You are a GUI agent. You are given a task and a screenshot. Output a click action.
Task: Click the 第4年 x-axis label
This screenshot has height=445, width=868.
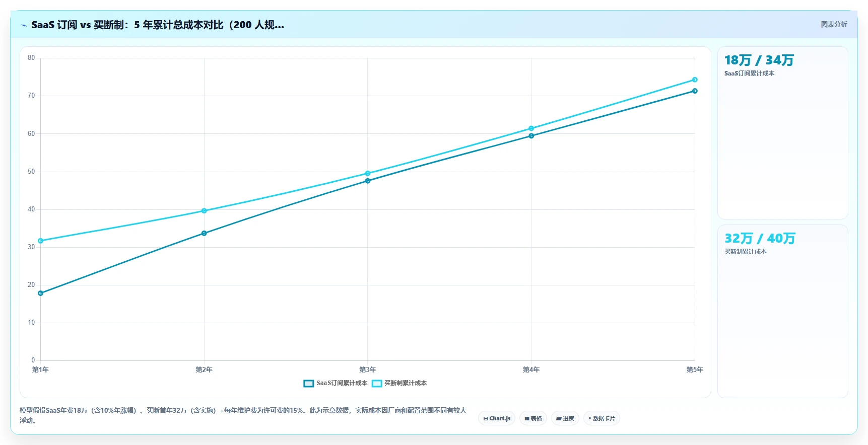point(531,369)
